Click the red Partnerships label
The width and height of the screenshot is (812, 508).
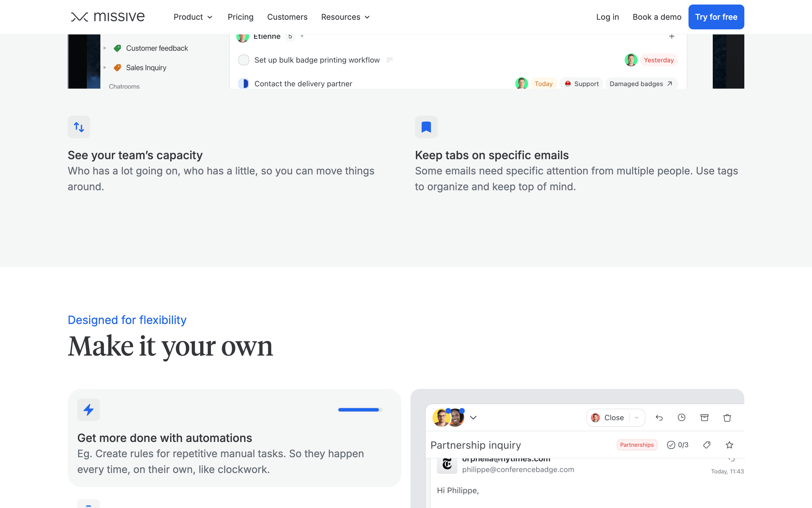pos(637,445)
